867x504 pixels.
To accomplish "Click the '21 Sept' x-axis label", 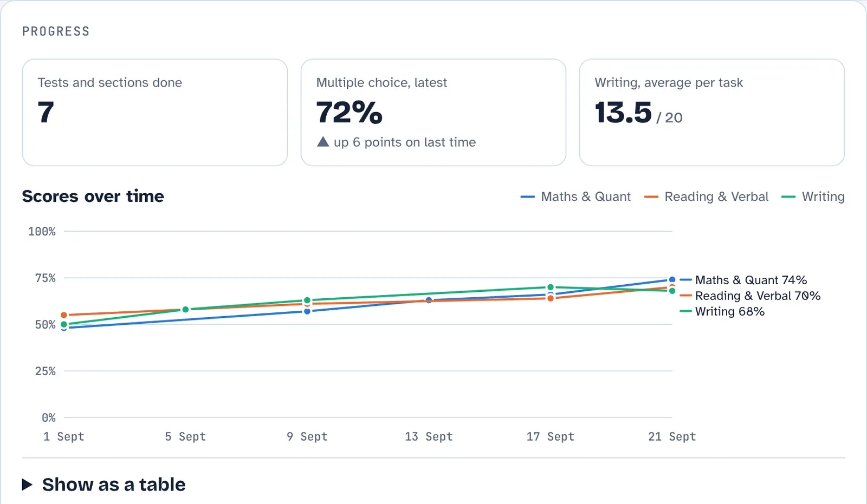I will [672, 436].
